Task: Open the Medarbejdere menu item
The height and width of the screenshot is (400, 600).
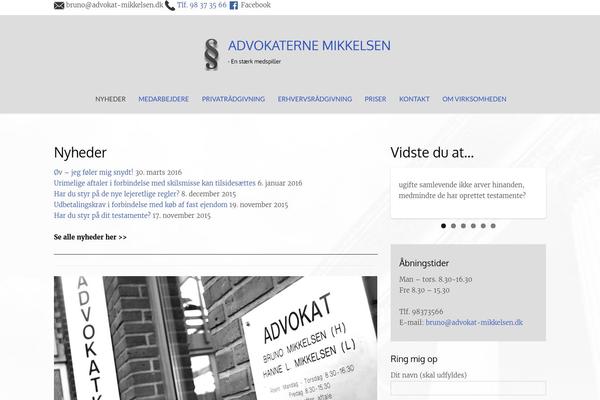Action: [x=164, y=99]
